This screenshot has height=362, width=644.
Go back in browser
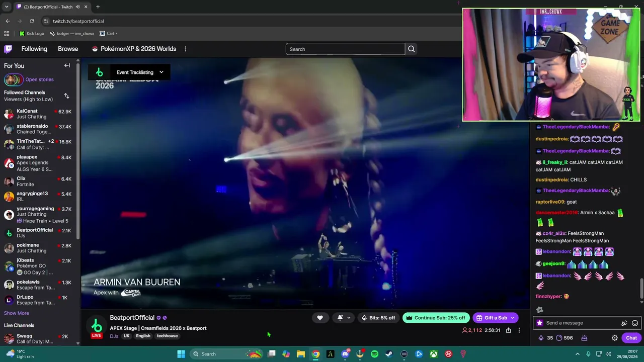8,21
